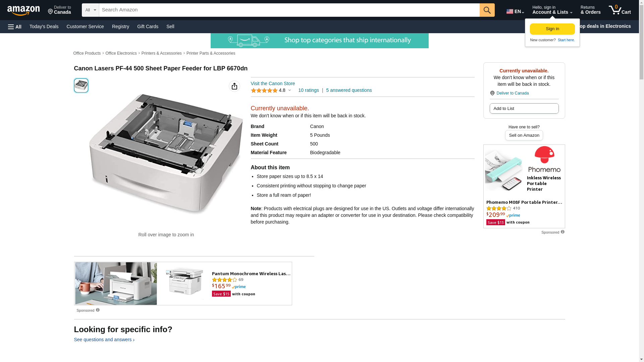Click the yellow Sign in button
The height and width of the screenshot is (362, 644).
(552, 29)
